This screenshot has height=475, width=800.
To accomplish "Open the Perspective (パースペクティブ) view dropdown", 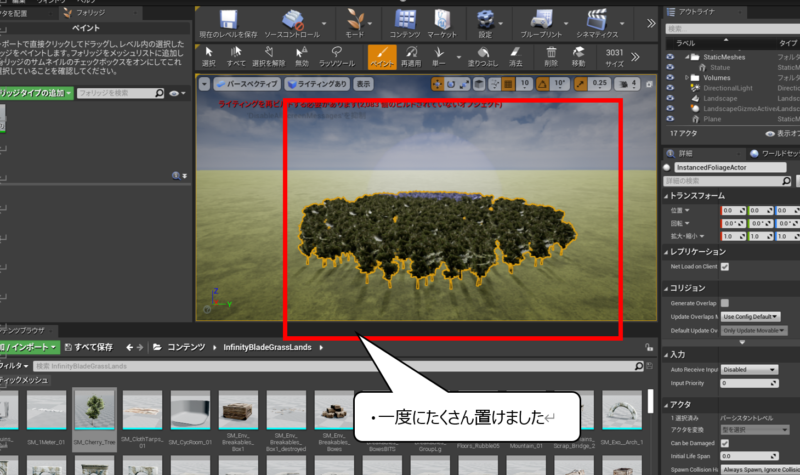I will point(247,84).
